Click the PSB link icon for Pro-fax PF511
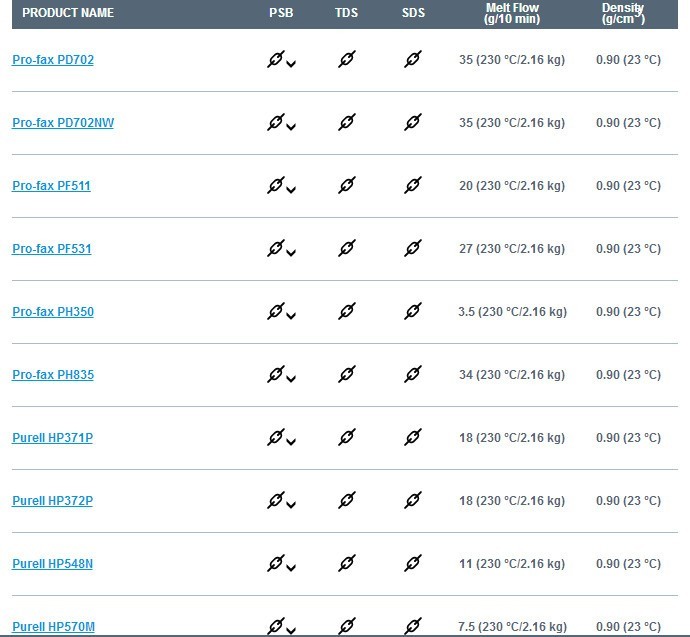Image resolution: width=690 pixels, height=637 pixels. (275, 185)
